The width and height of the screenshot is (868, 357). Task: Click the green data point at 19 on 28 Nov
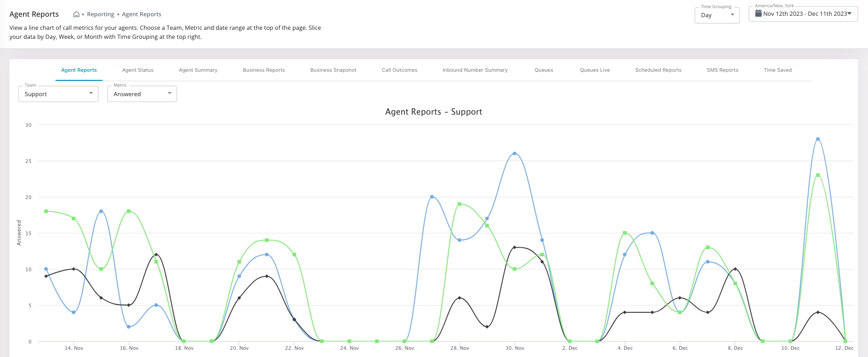click(x=460, y=204)
